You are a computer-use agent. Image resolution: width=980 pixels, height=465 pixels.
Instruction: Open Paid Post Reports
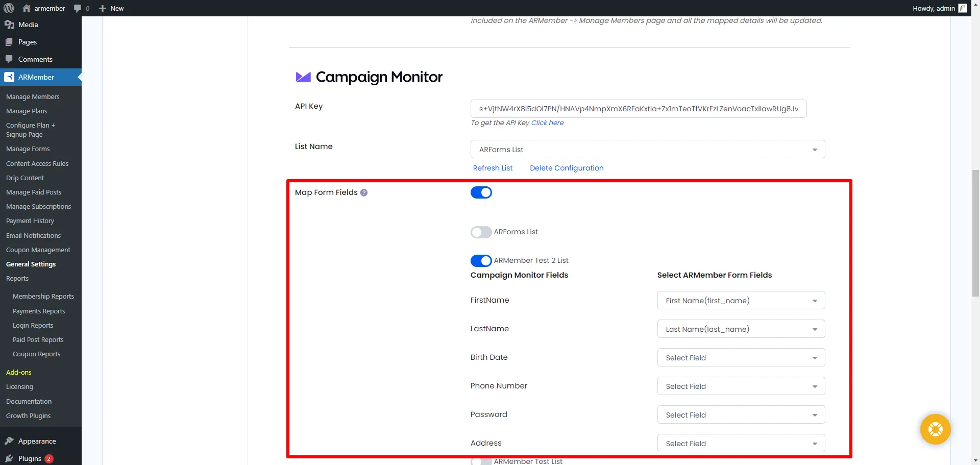pyautogui.click(x=38, y=339)
